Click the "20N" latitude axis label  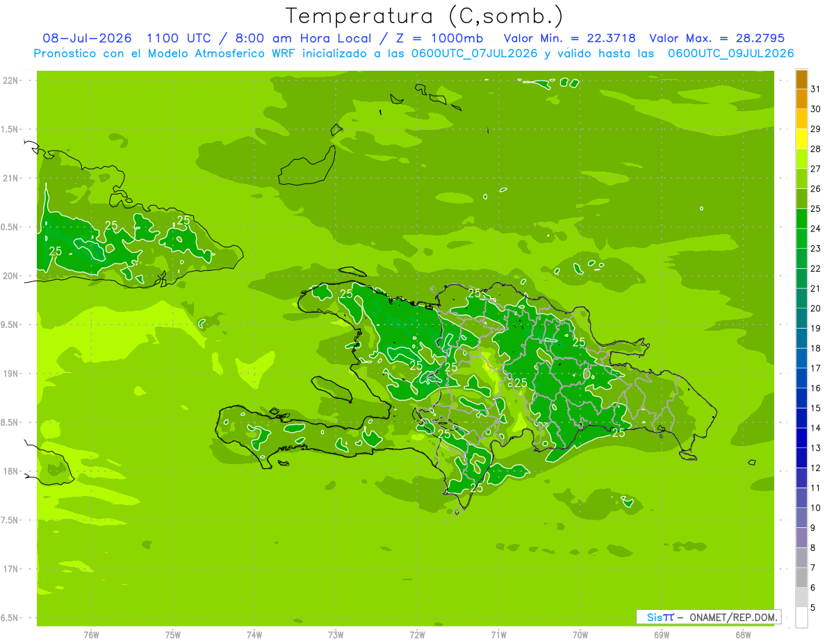coord(12,276)
